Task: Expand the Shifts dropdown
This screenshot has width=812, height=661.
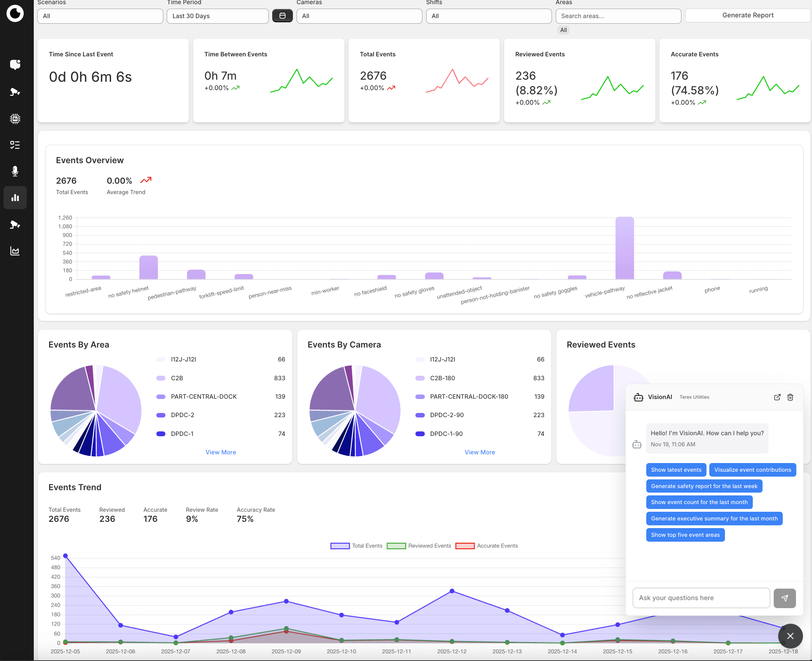Action: 488,16
